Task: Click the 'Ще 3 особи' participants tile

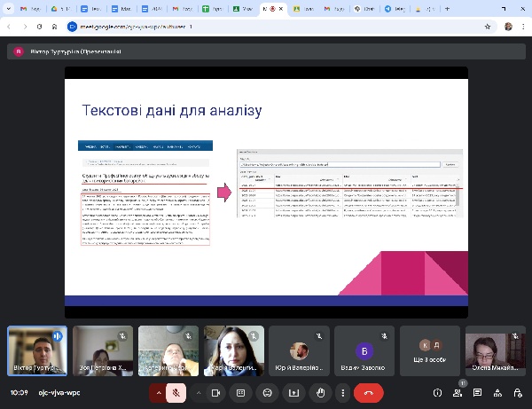Action: tap(430, 350)
